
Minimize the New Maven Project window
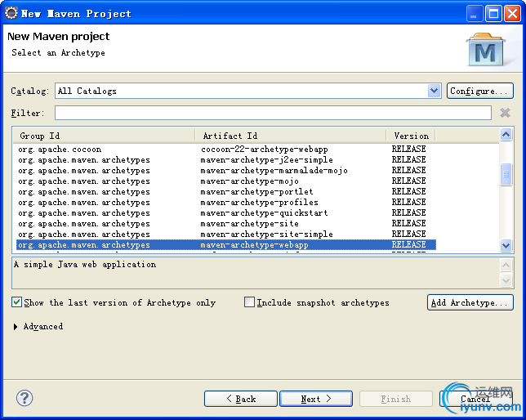474,14
